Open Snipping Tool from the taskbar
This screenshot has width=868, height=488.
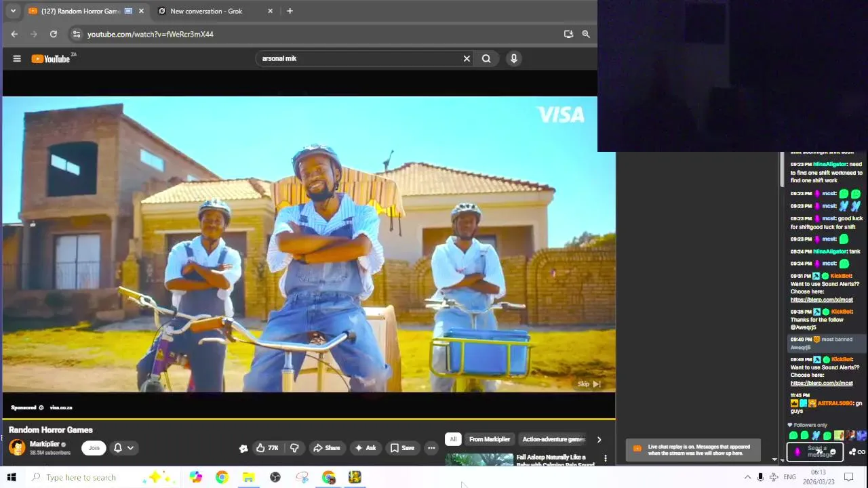point(302,477)
